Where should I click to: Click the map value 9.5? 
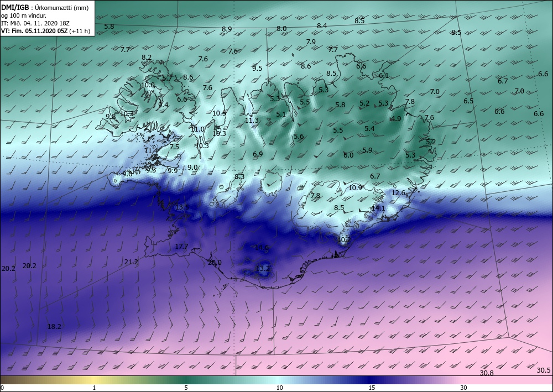(x=258, y=69)
